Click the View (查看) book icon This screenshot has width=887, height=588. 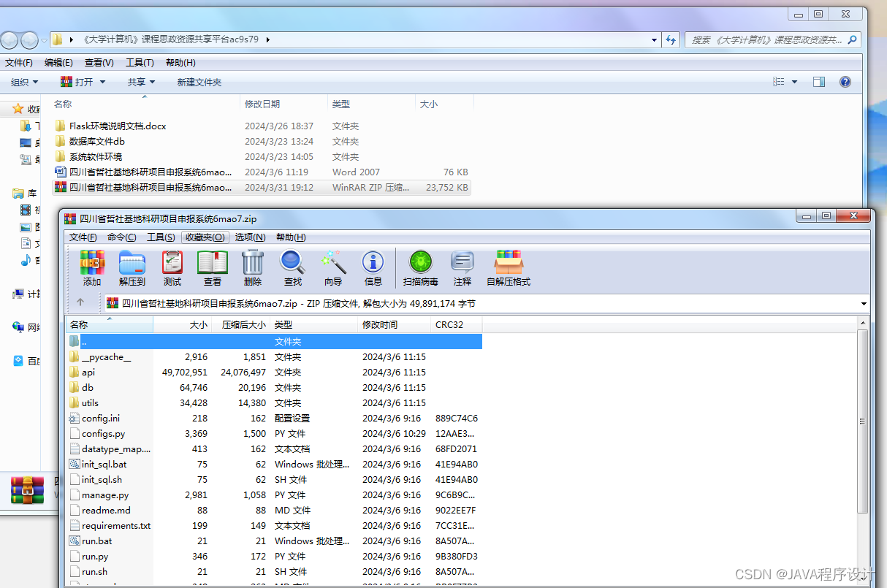click(213, 268)
